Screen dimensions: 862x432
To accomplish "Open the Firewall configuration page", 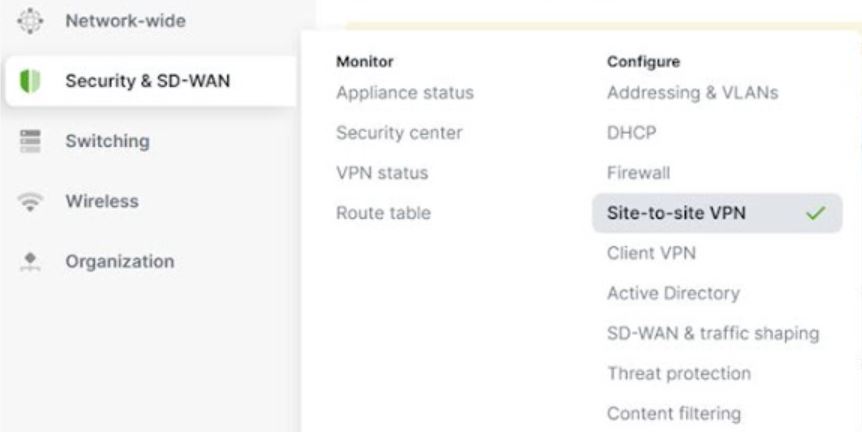I will click(638, 173).
